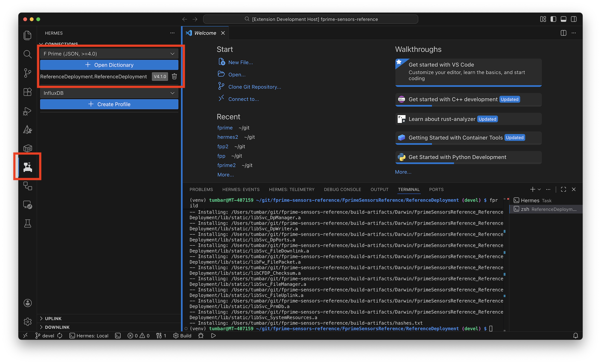Open the InfluxDB profile dropdown
Viewport: 601px width, 364px height.
(109, 93)
